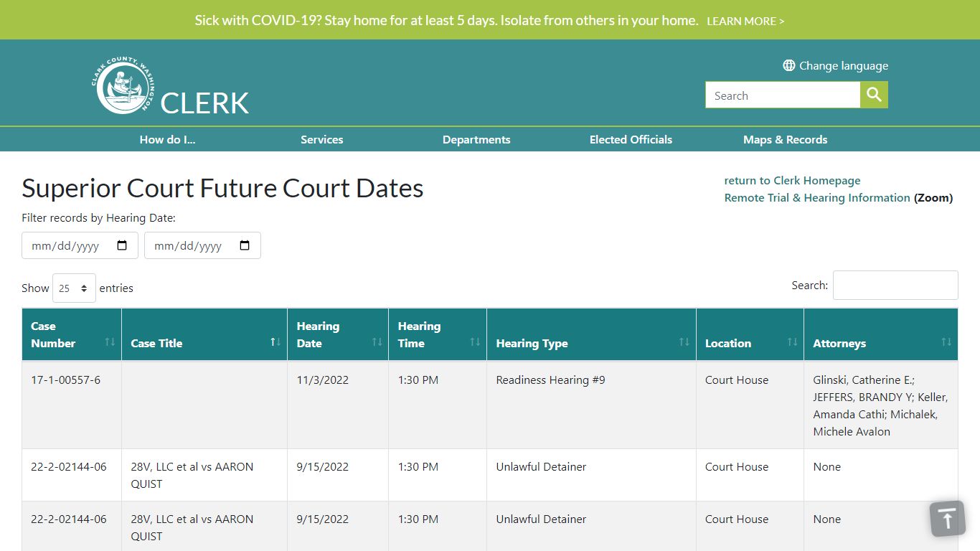Click LEARN MORE in the COVID banner
The height and width of the screenshot is (551, 980).
point(745,21)
